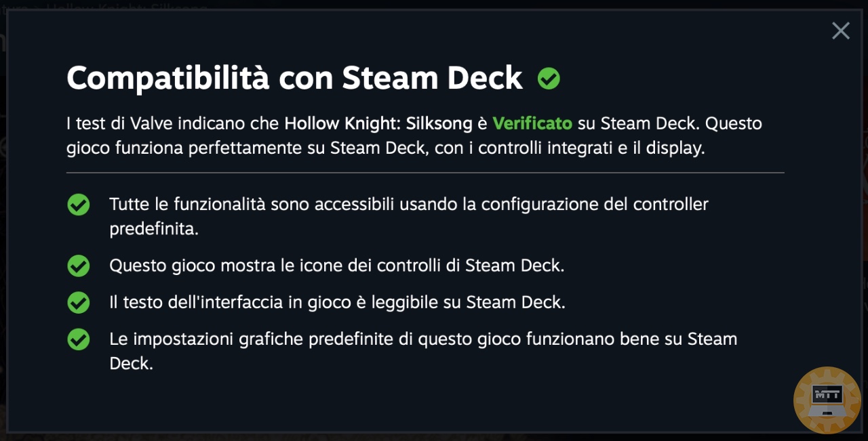
Task: Click the MTT laptop gear logo
Action: click(827, 400)
